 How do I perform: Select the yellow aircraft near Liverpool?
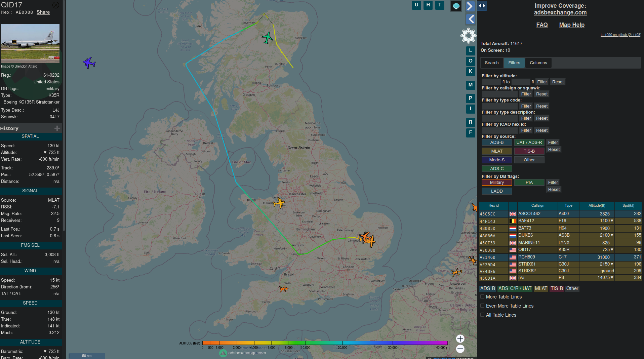tap(279, 203)
